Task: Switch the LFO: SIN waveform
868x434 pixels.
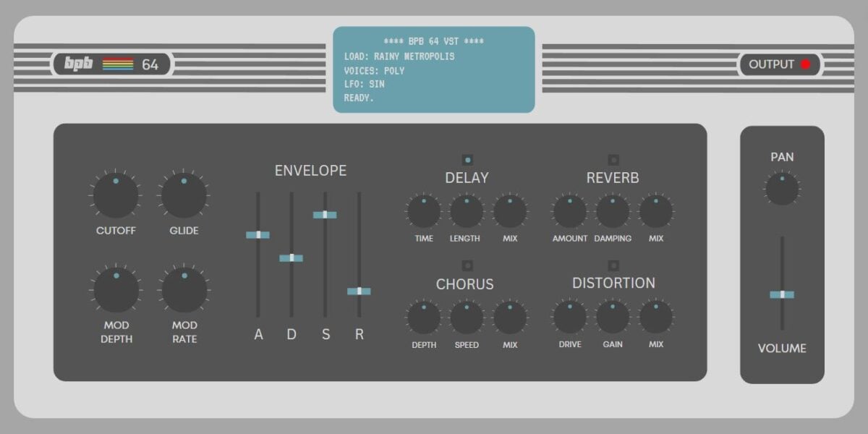Action: tap(365, 84)
